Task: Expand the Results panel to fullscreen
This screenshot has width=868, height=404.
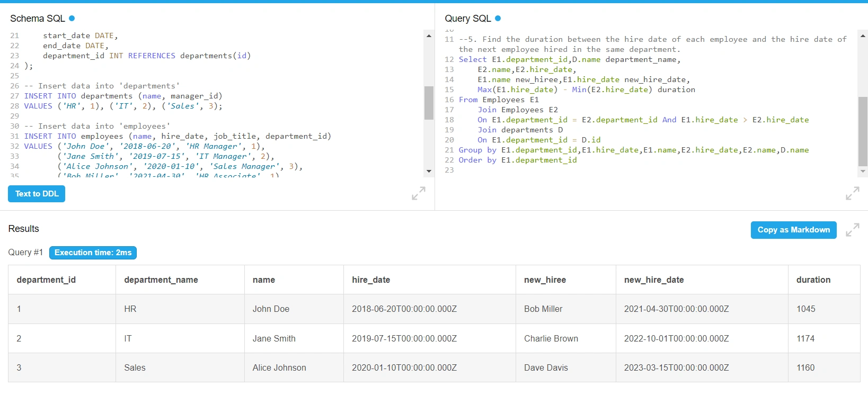Action: pos(852,230)
